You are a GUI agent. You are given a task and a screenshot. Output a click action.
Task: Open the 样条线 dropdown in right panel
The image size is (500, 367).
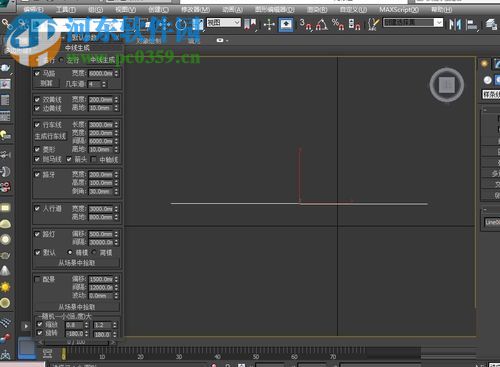coord(491,94)
